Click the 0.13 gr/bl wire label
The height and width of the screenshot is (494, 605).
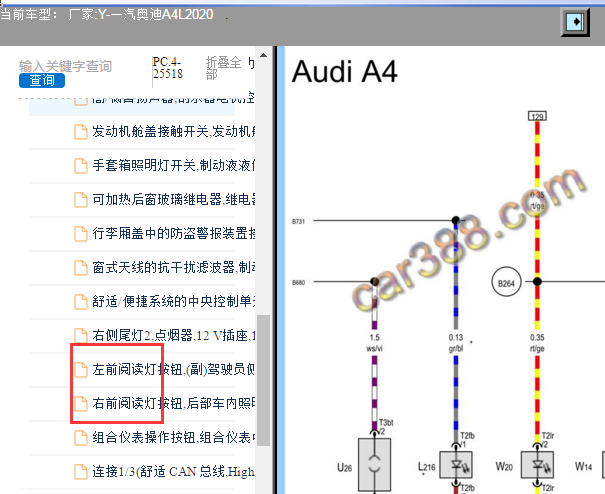click(456, 343)
